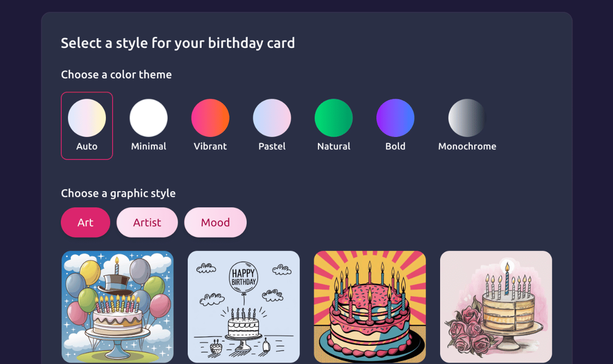Switch to the Artist graphic style
This screenshot has height=364, width=613.
point(147,222)
